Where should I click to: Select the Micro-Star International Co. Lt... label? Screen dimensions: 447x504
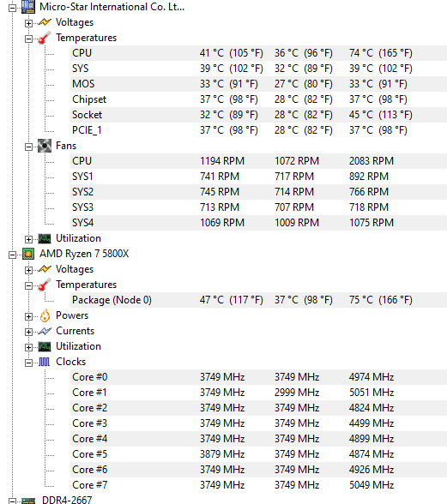tap(112, 7)
